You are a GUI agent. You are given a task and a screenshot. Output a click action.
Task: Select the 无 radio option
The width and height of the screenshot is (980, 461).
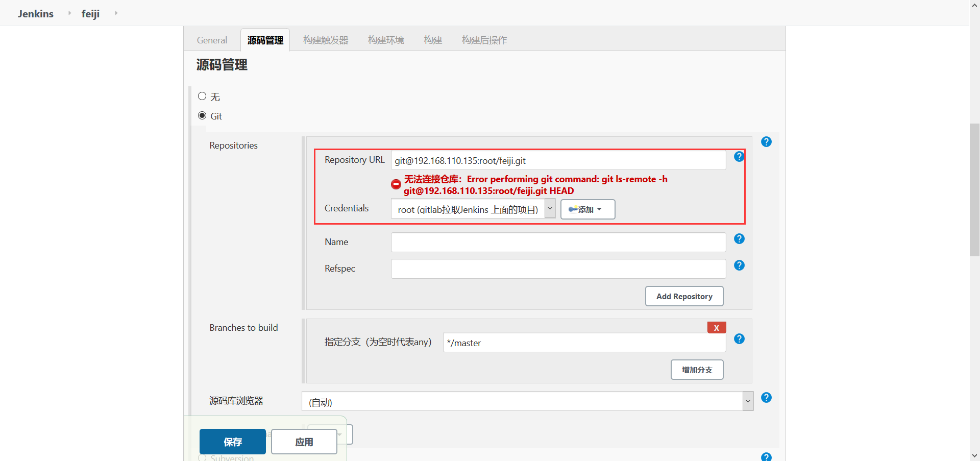tap(202, 96)
